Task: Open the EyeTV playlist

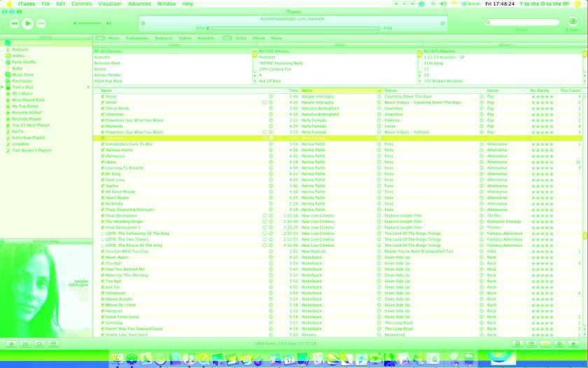Action: tap(17, 132)
